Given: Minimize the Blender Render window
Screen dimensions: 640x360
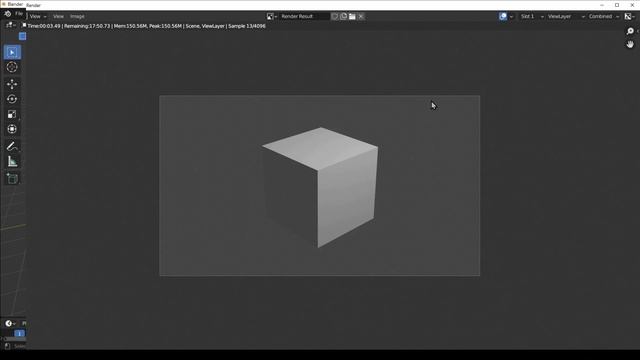Looking at the screenshot, I should 602,5.
